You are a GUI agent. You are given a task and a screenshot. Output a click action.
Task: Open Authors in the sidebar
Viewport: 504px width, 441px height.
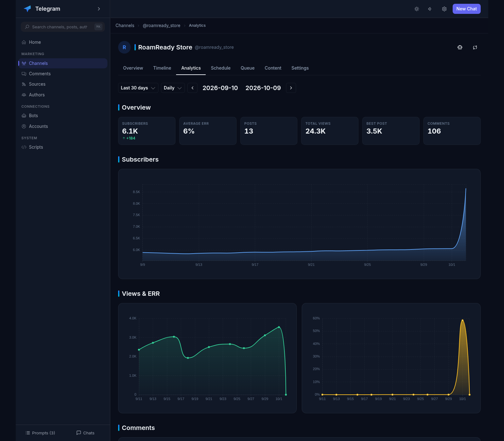63,95
